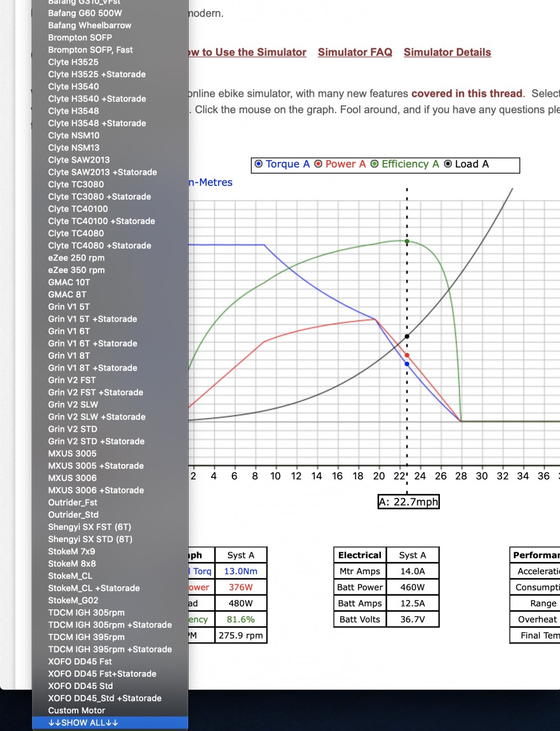Toggle the Load A radio button
This screenshot has height=731, width=560.
tap(448, 164)
